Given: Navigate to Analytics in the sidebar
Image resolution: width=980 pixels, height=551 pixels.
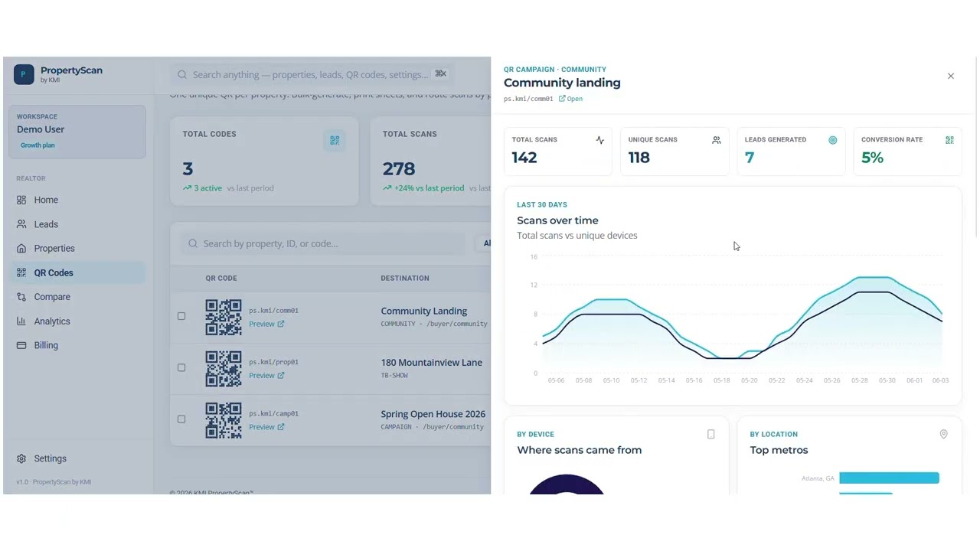Looking at the screenshot, I should click(77, 321).
